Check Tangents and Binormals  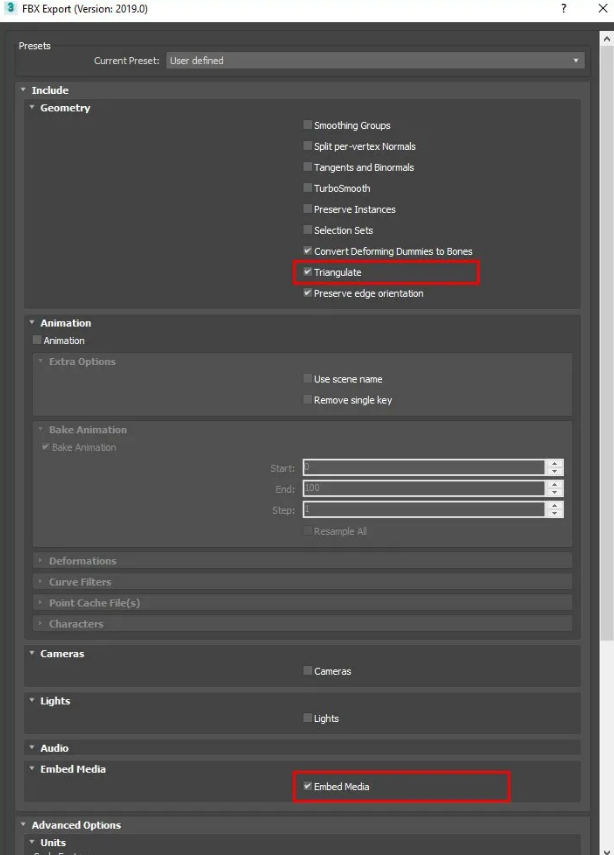click(x=308, y=167)
